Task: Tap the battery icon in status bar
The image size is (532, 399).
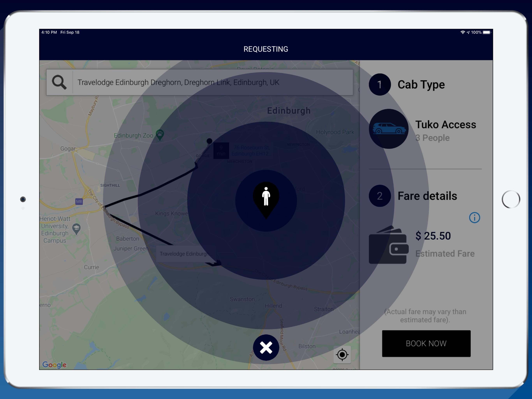Action: (487, 32)
